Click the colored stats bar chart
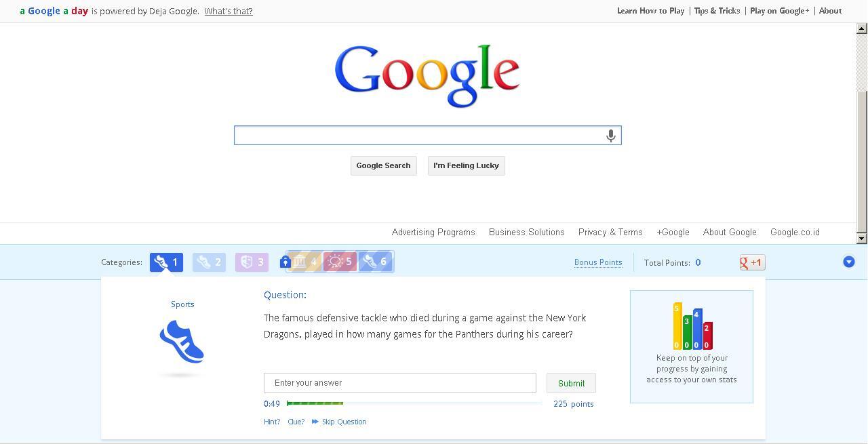Screen dimensions: 868x444 pos(692,326)
